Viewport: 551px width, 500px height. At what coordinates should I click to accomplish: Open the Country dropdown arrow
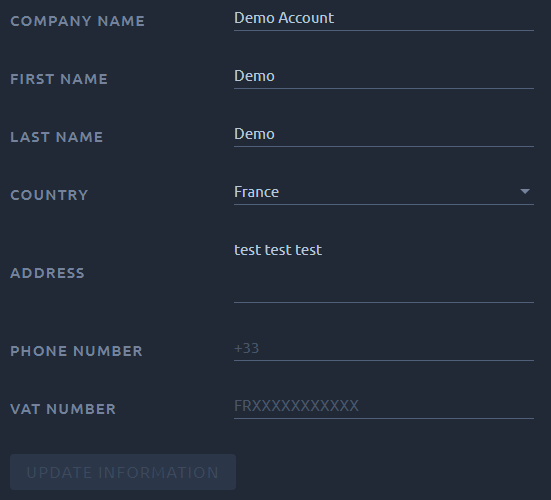[x=525, y=191]
